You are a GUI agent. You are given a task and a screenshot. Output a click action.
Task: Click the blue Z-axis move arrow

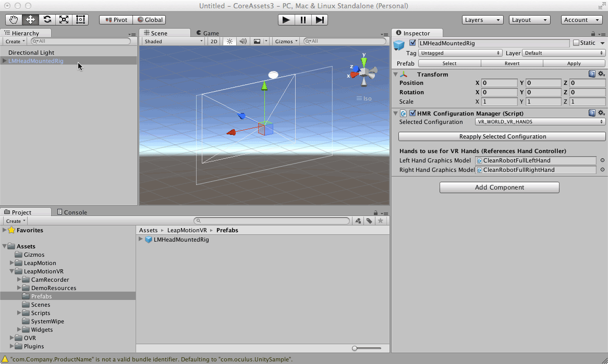pos(241,116)
